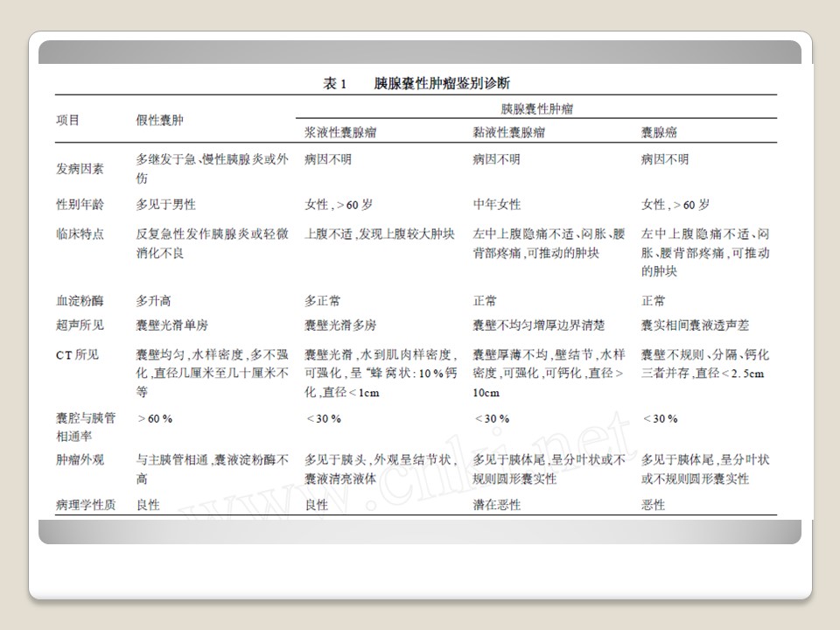Select the cell '多正常'
840x630 pixels.
[322, 300]
